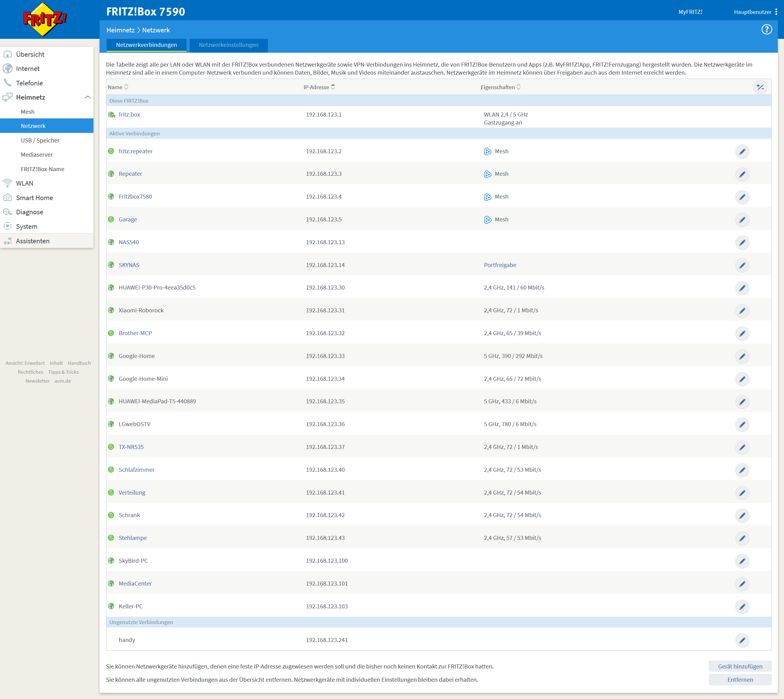Edit the MediaCenter device entry
The height and width of the screenshot is (699, 784).
click(x=742, y=584)
